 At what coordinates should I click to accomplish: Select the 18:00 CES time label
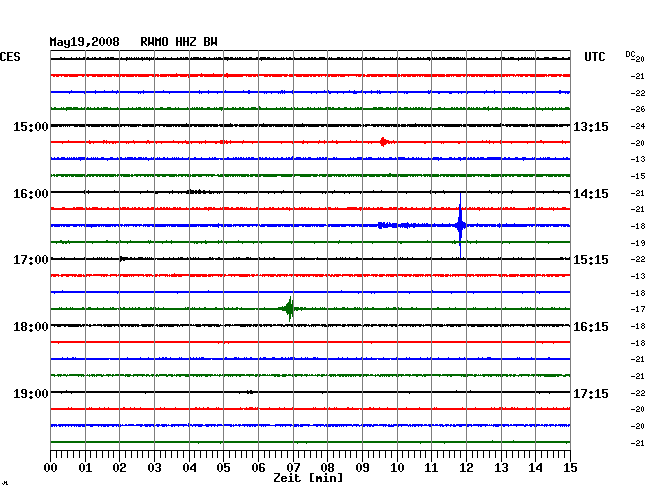coord(31,327)
